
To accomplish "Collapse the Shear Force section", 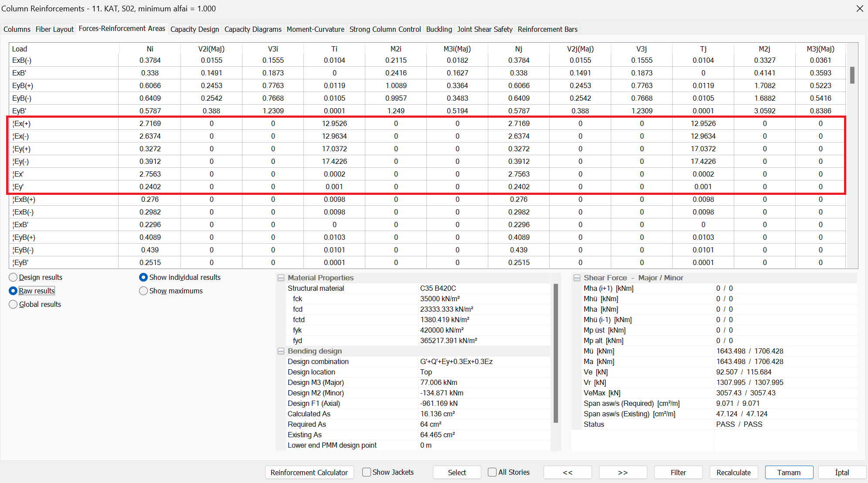I will 577,278.
